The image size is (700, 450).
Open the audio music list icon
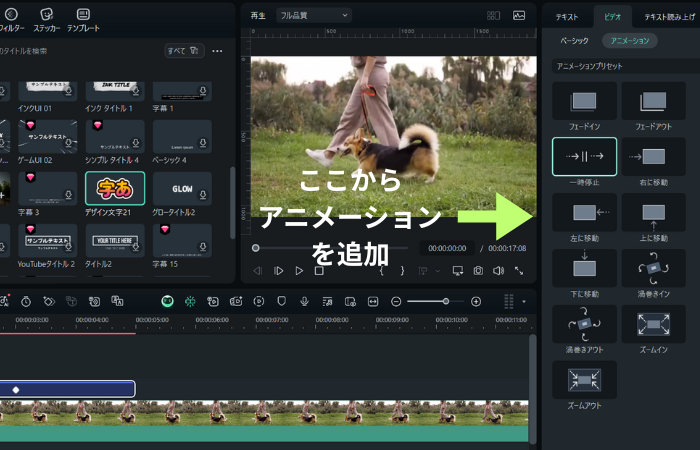coord(327,302)
